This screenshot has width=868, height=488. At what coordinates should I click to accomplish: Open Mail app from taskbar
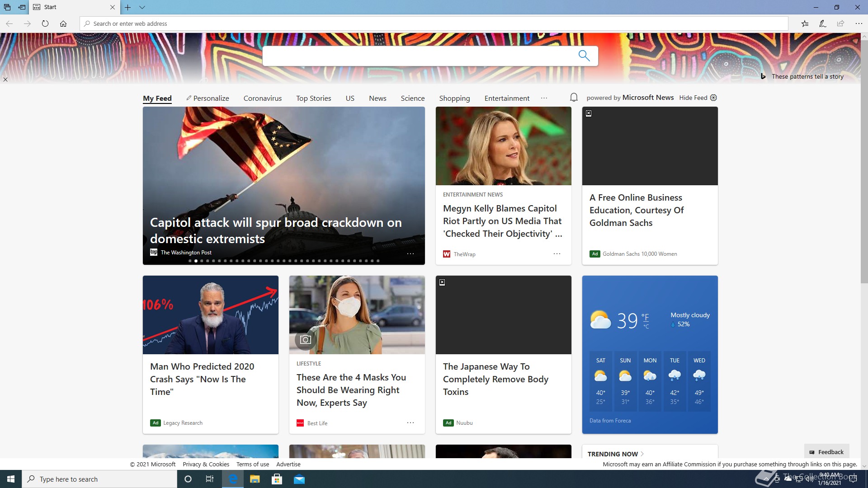(x=299, y=479)
